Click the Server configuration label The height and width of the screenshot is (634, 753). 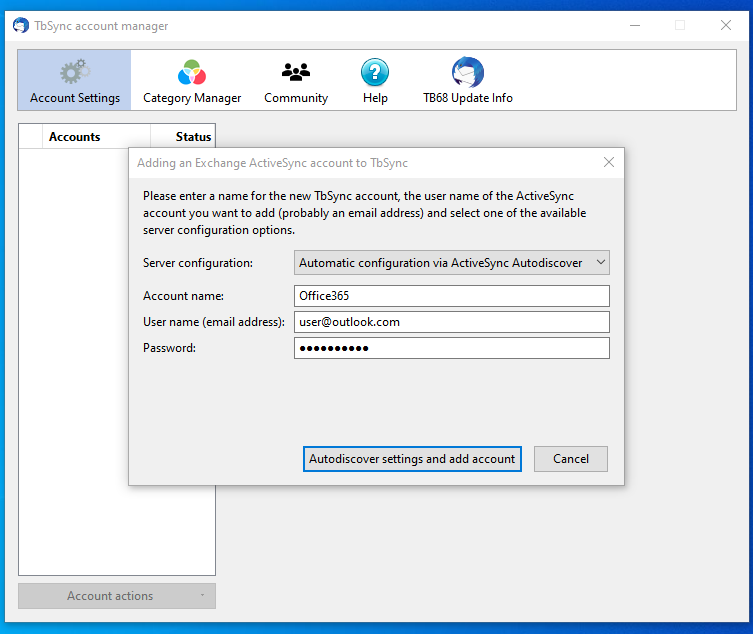(198, 263)
